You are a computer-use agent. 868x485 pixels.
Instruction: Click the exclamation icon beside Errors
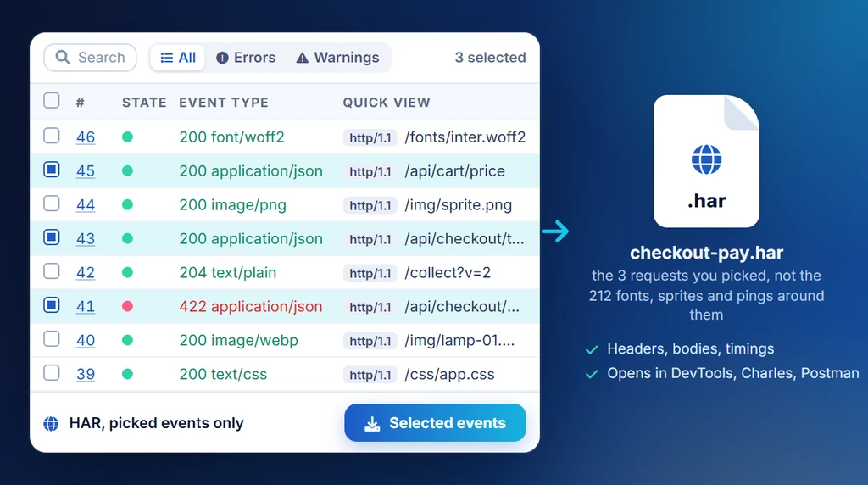point(222,58)
